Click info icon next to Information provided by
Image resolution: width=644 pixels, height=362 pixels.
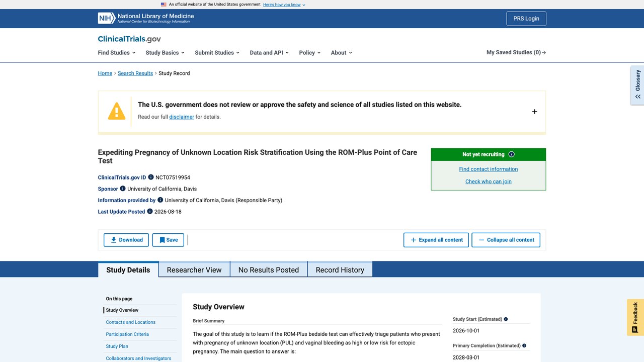pos(160,200)
